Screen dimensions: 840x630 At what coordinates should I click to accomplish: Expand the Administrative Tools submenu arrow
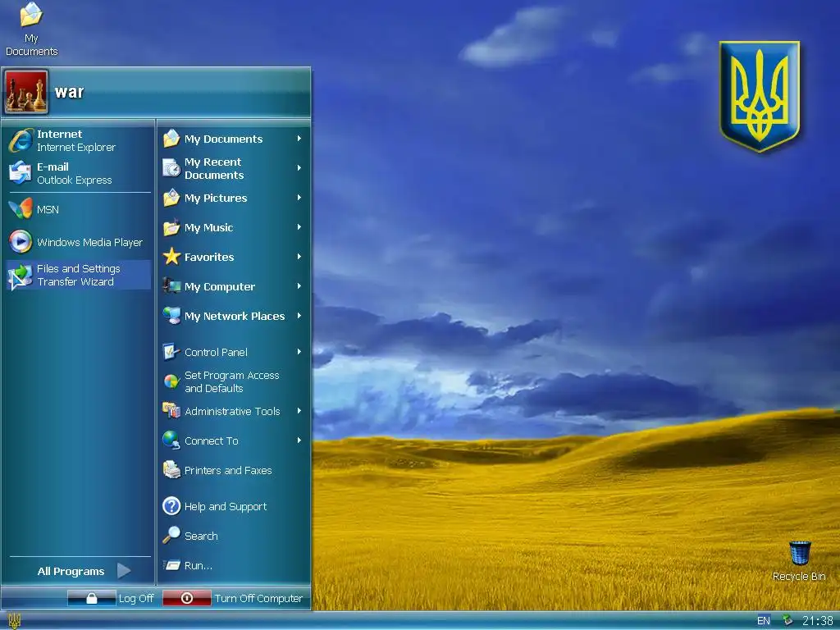[299, 411]
